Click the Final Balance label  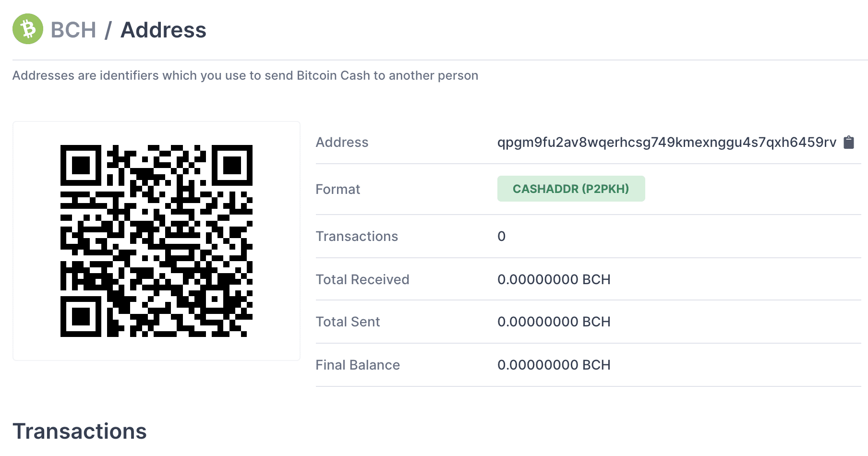358,365
